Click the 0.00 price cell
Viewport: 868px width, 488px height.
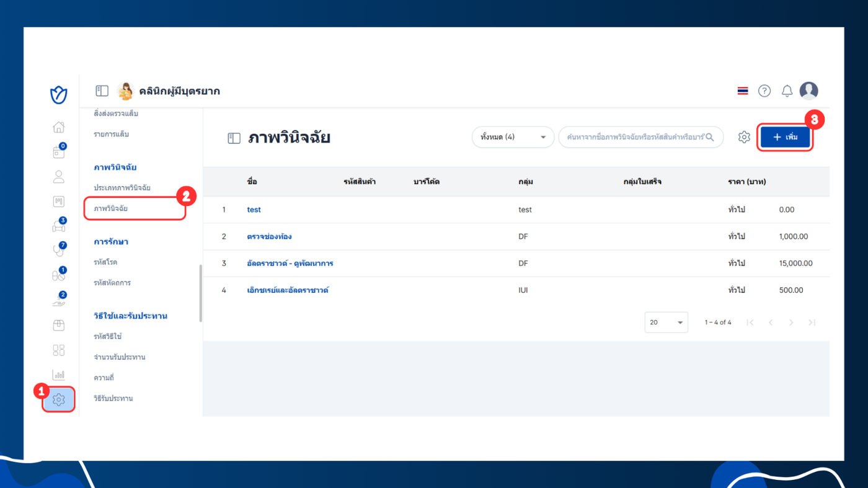tap(787, 210)
